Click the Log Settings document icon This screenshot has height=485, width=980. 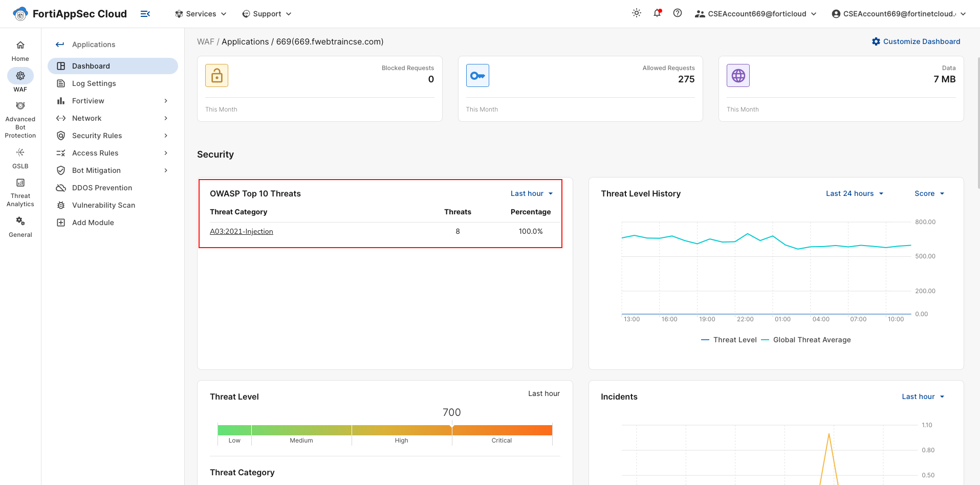(x=61, y=83)
